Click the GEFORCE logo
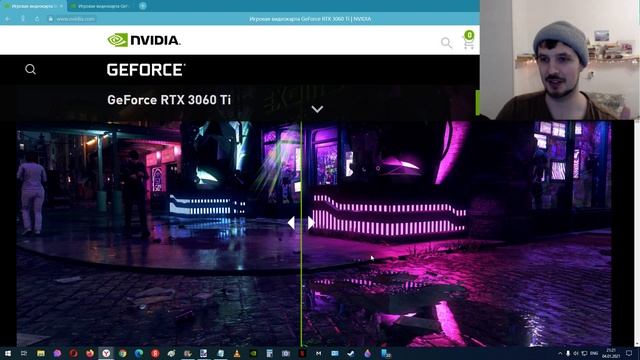The width and height of the screenshot is (640, 360). tap(146, 70)
